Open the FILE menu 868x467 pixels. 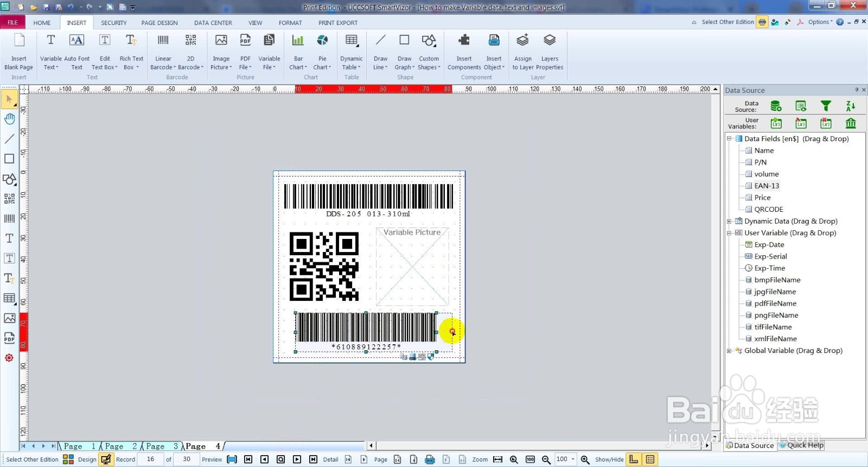(x=12, y=22)
